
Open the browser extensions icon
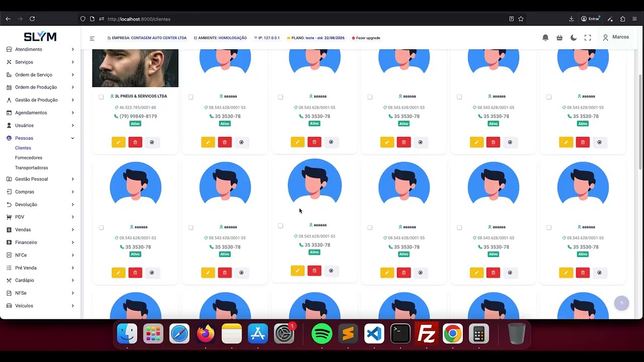622,19
